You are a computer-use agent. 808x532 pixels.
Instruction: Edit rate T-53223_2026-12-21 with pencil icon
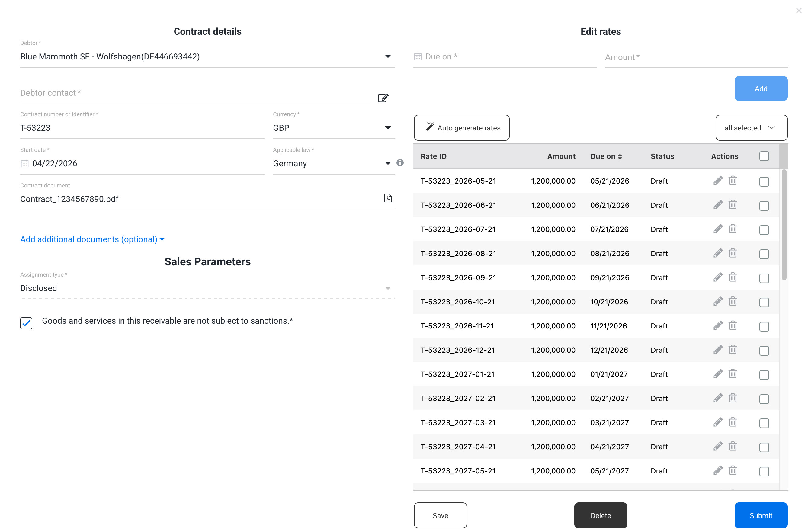coord(718,350)
